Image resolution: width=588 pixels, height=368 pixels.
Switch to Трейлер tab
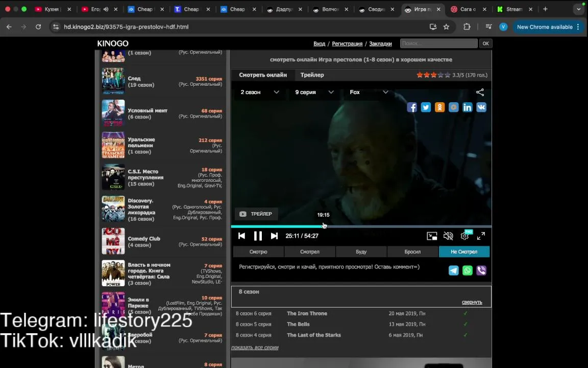point(312,75)
